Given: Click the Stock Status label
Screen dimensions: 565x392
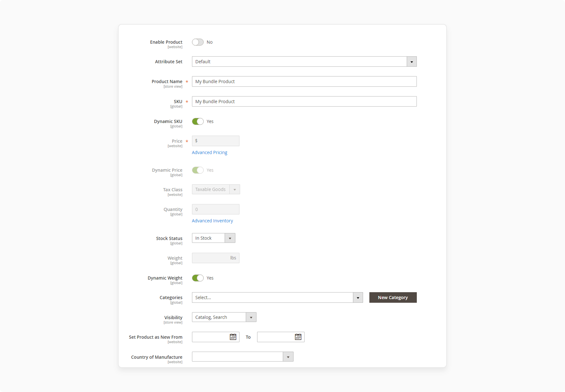Looking at the screenshot, I should 169,238.
